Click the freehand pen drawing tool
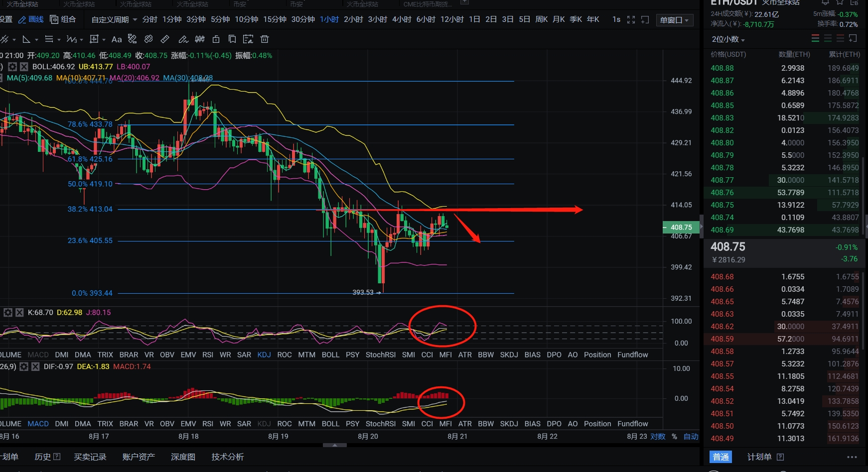This screenshot has width=868, height=472. tap(183, 39)
